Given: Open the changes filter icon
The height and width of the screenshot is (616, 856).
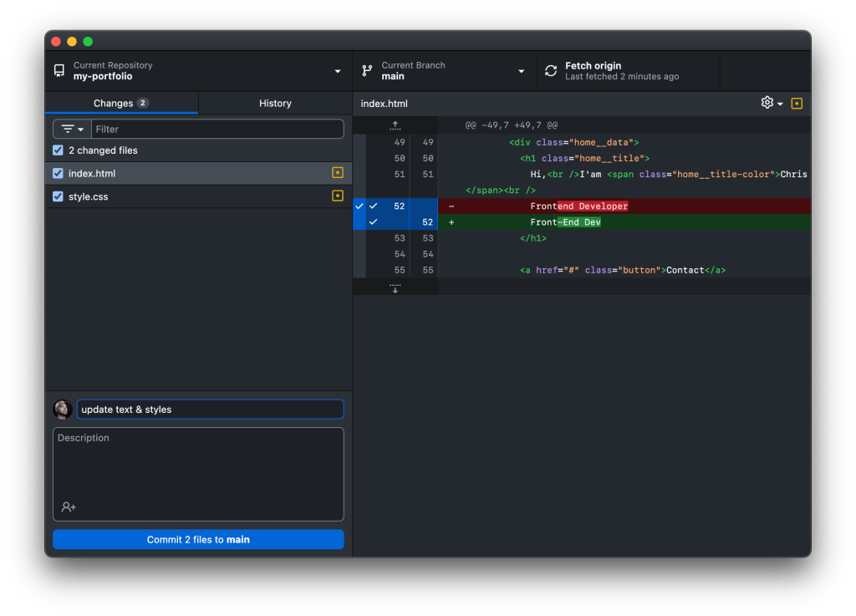Looking at the screenshot, I should tap(71, 129).
